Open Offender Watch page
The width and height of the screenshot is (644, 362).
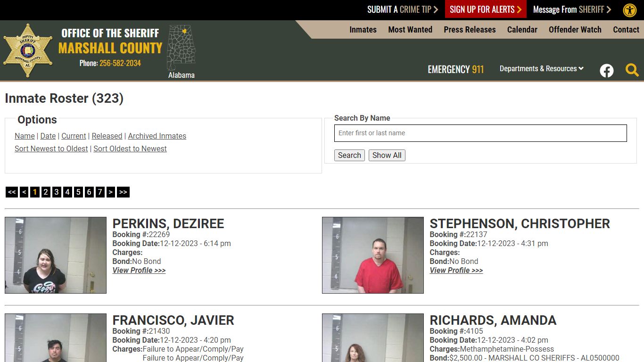click(x=575, y=29)
